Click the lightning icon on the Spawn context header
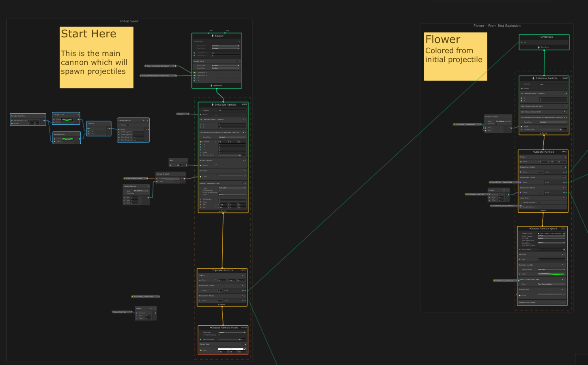Viewport: 588px width, 365px height. 213,36
